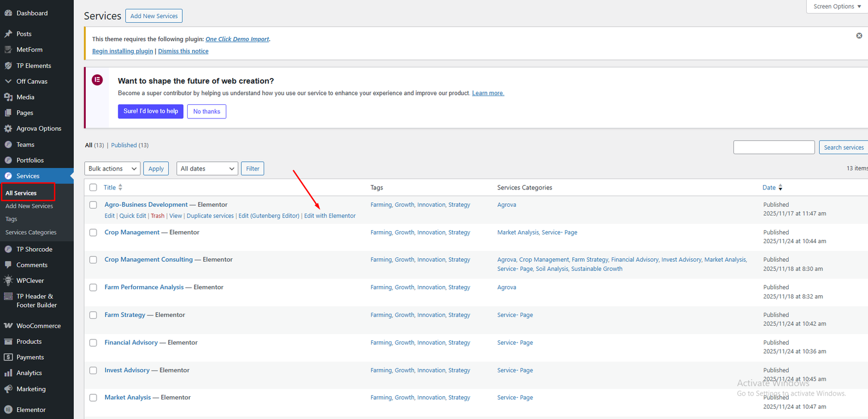
Task: Click the Agrova Options gear icon
Action: point(8,129)
